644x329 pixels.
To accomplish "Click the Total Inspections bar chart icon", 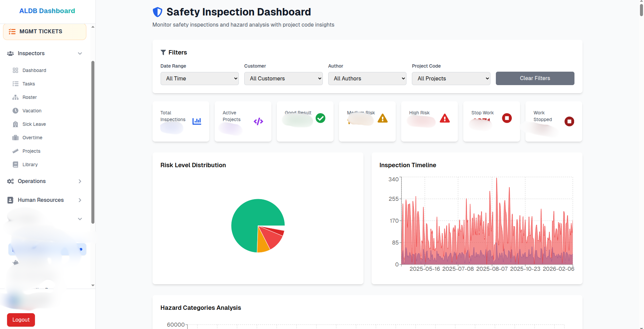I will pyautogui.click(x=197, y=121).
